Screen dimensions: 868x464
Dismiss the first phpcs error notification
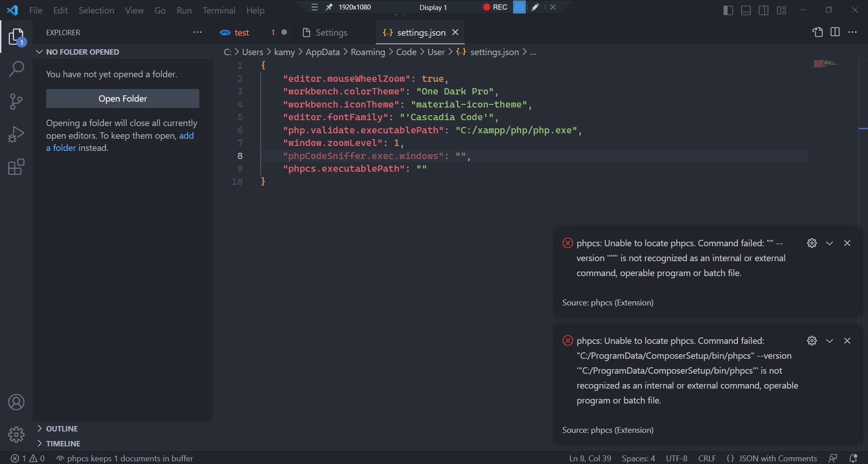point(847,243)
